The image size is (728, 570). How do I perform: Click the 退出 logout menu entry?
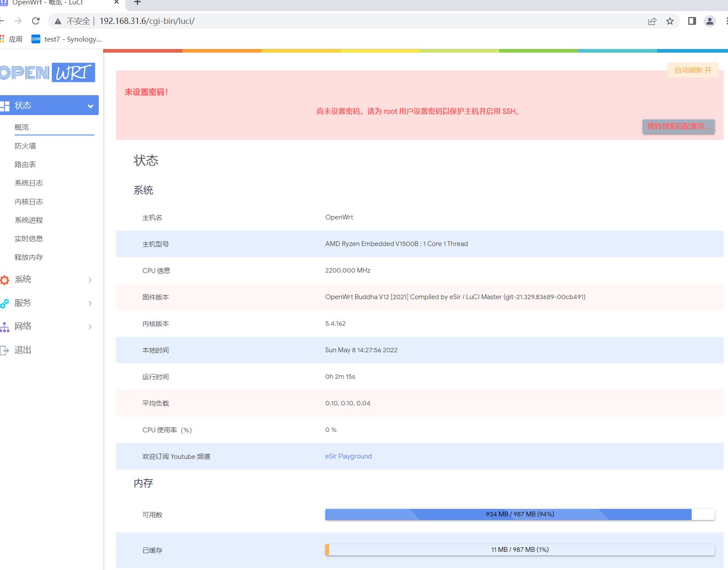[23, 350]
